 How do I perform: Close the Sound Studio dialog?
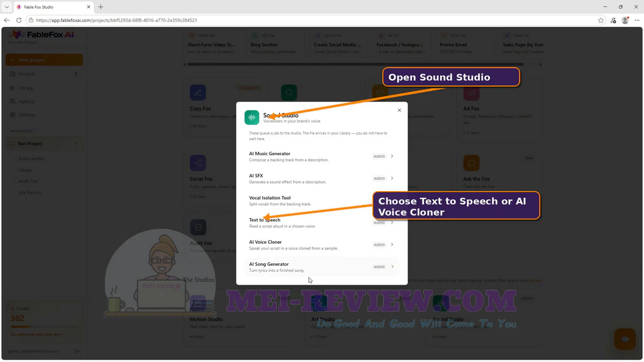[x=399, y=110]
